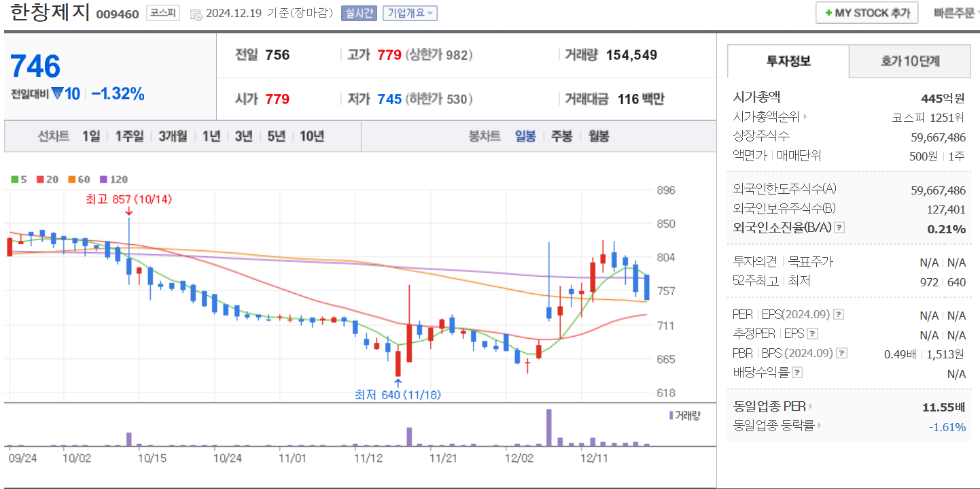Image resolution: width=980 pixels, height=489 pixels.
Task: Click the purple 120-day moving average legend
Action: click(113, 180)
